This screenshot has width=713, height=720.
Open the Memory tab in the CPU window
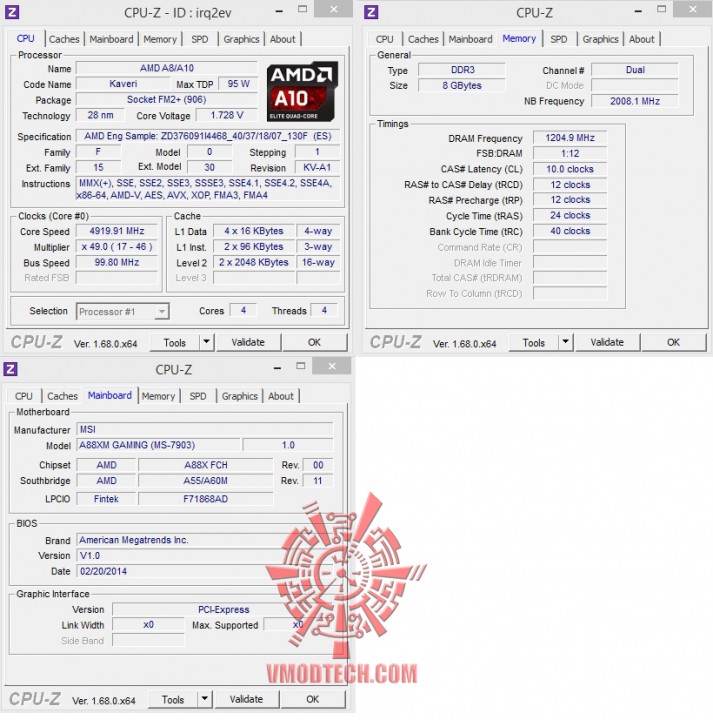[160, 39]
